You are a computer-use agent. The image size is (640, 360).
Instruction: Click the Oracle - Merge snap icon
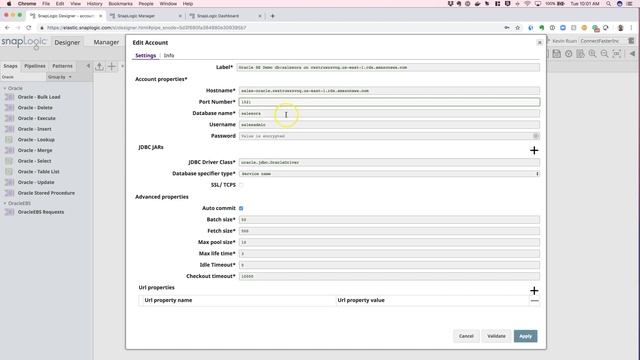tap(9, 150)
